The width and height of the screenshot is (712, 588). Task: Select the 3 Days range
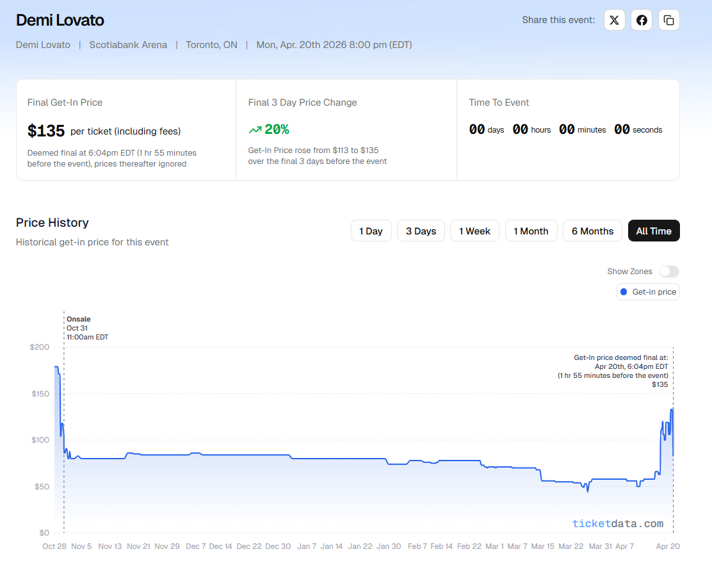[421, 231]
